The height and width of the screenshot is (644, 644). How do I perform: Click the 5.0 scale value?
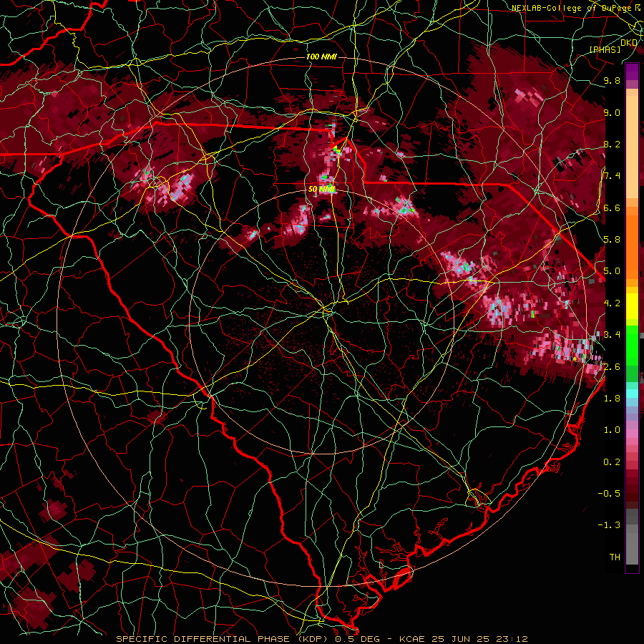[x=612, y=271]
